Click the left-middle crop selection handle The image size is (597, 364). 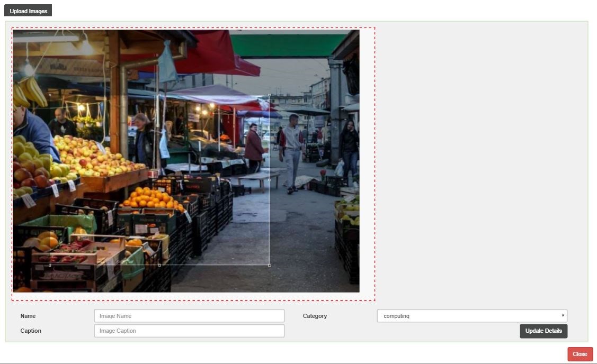pos(50,180)
